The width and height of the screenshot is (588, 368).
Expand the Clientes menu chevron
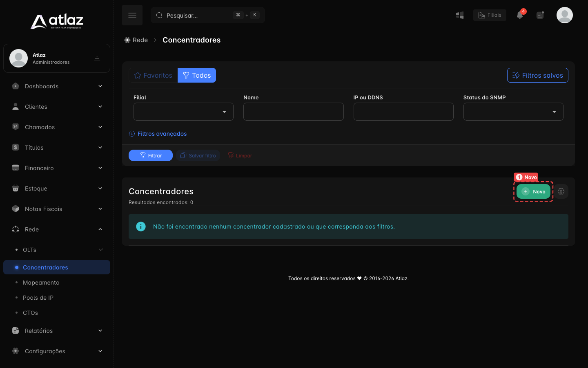pos(100,106)
